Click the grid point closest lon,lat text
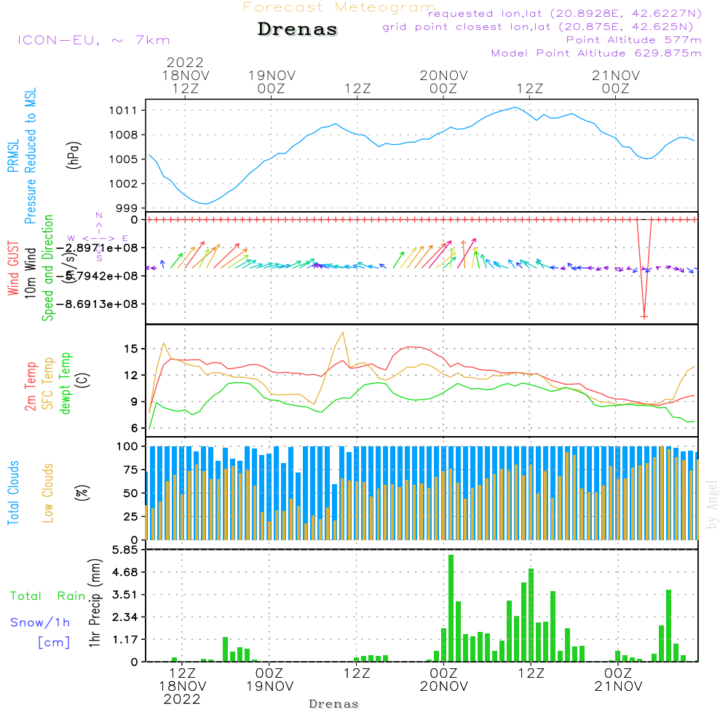Image resolution: width=728 pixels, height=728 pixels. point(538,27)
